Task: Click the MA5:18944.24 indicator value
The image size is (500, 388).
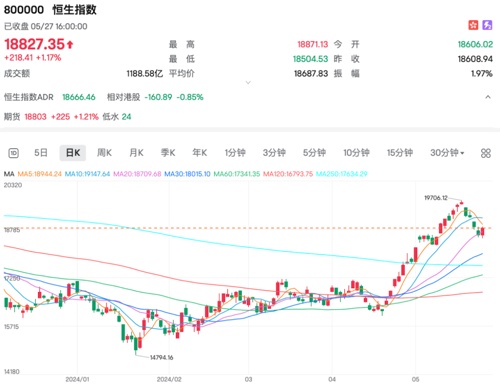Action: [x=39, y=174]
